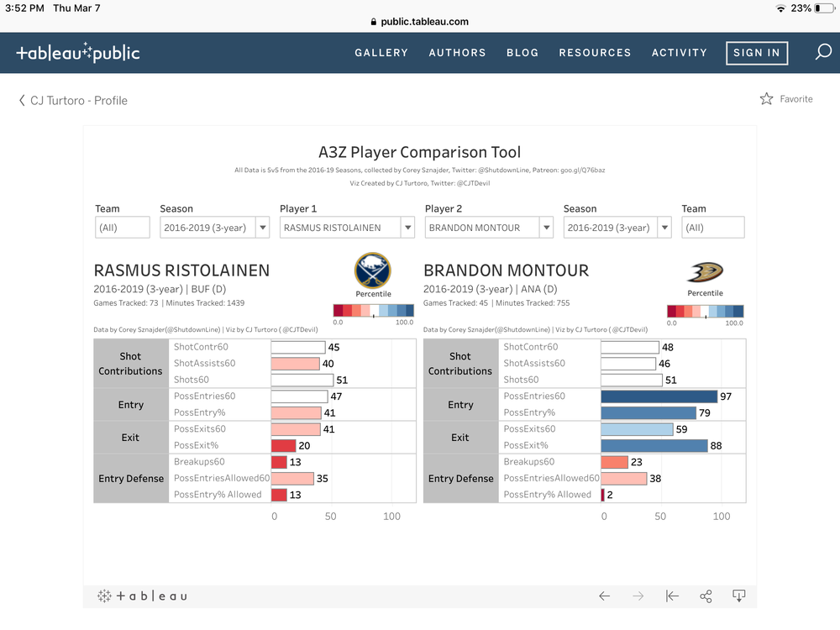The image size is (840, 630).
Task: Go back via CJ Turtoro profile chevron
Action: coord(22,100)
